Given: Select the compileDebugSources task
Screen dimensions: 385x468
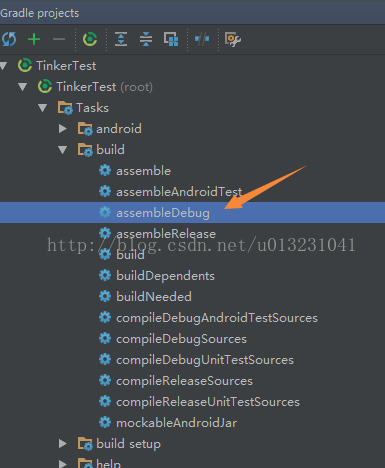Looking at the screenshot, I should coord(181,339).
